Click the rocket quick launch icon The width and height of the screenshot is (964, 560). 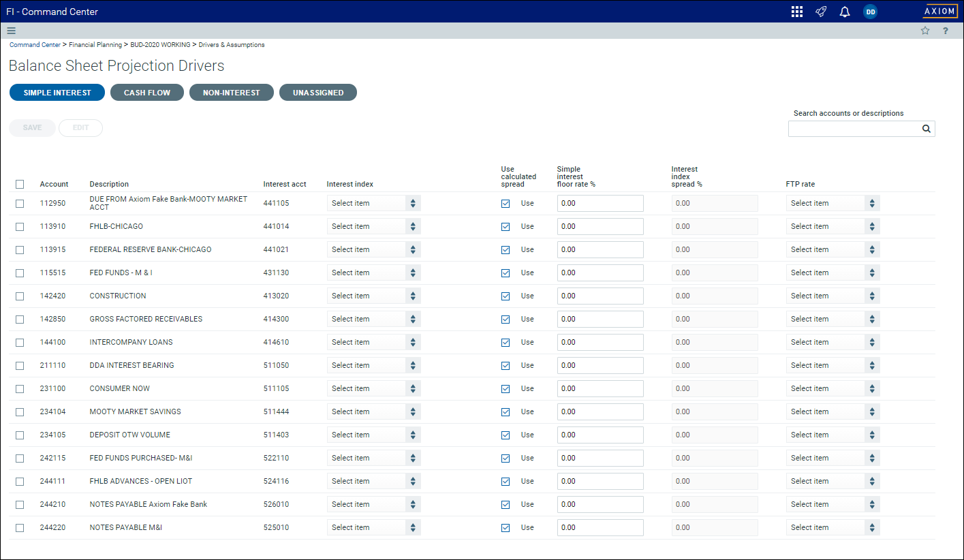pyautogui.click(x=821, y=12)
